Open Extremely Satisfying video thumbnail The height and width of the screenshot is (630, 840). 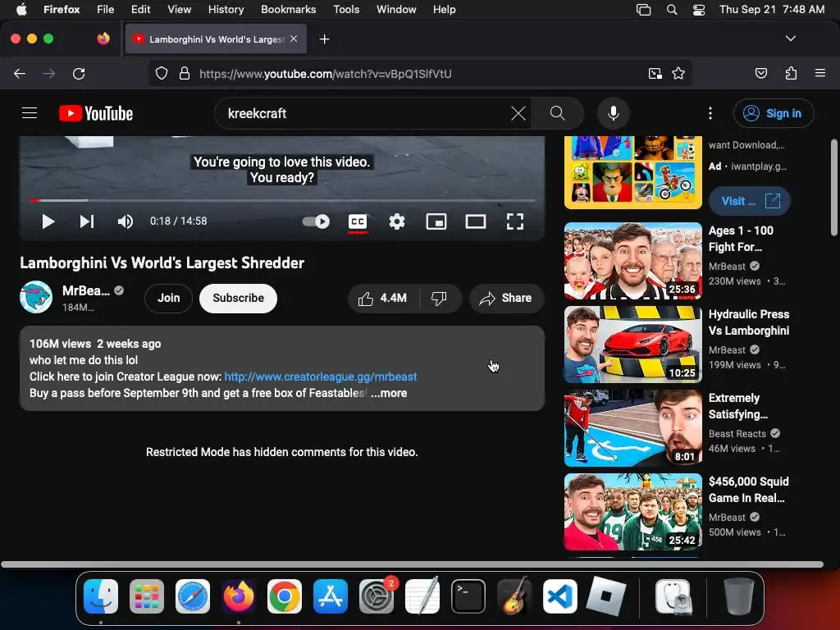pos(633,428)
